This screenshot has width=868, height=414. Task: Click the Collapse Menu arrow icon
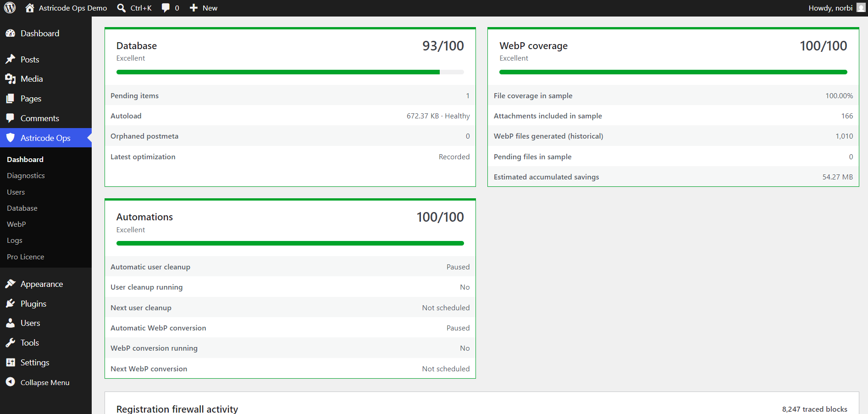tap(10, 382)
